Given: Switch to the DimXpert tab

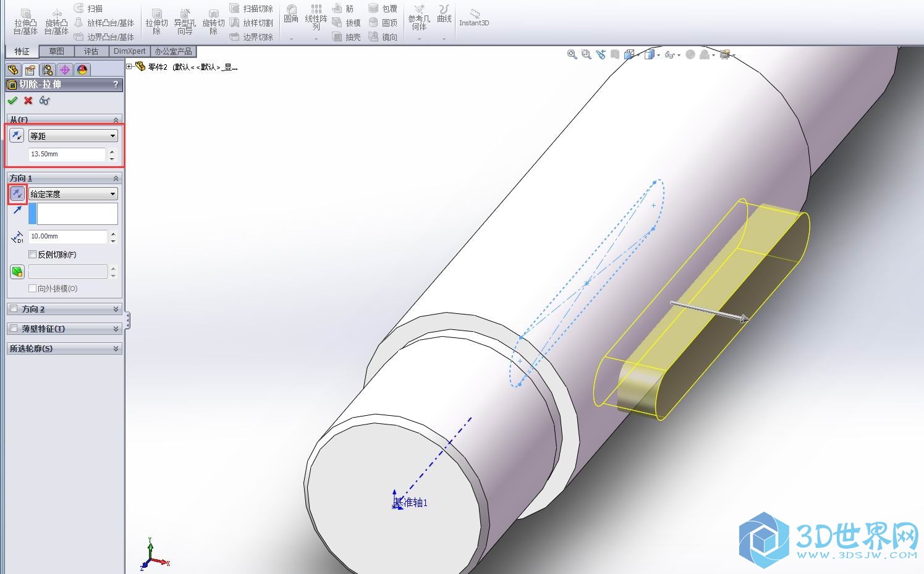Looking at the screenshot, I should coord(130,51).
